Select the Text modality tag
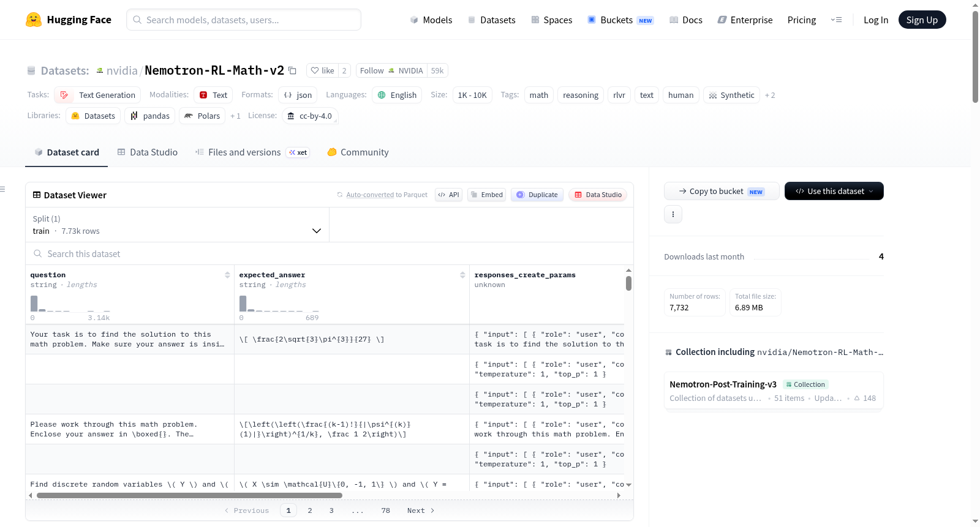 [213, 95]
